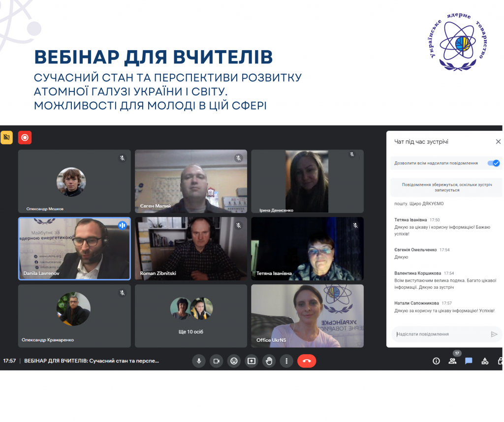The image size is (504, 422).
Task: Mute the microphone in the call toolbar
Action: point(199,361)
